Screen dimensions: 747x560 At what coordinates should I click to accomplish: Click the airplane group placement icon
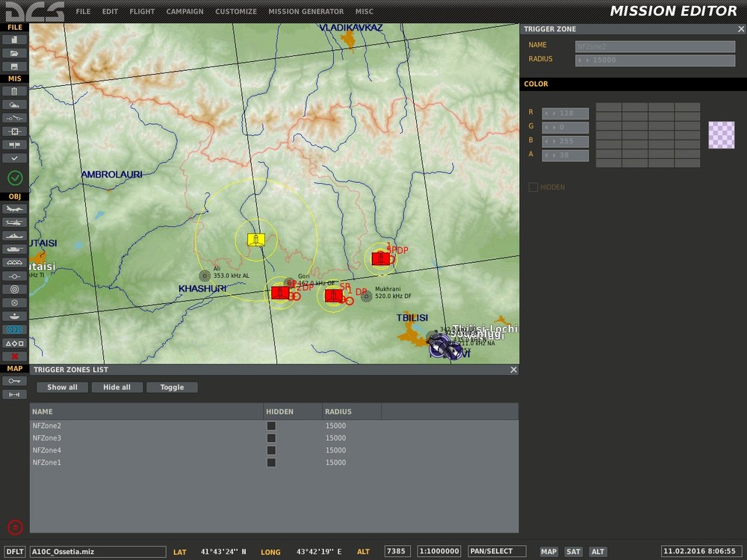pyautogui.click(x=15, y=209)
